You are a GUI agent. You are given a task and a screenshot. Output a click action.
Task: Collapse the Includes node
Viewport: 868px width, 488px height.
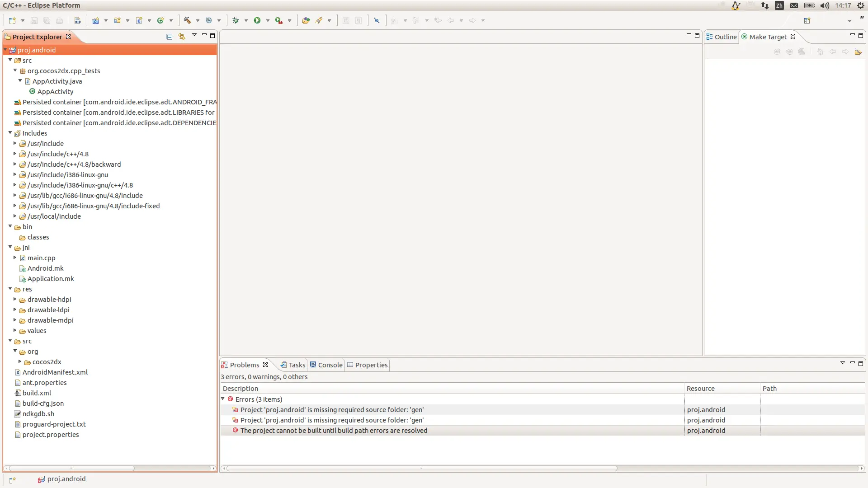pos(10,133)
